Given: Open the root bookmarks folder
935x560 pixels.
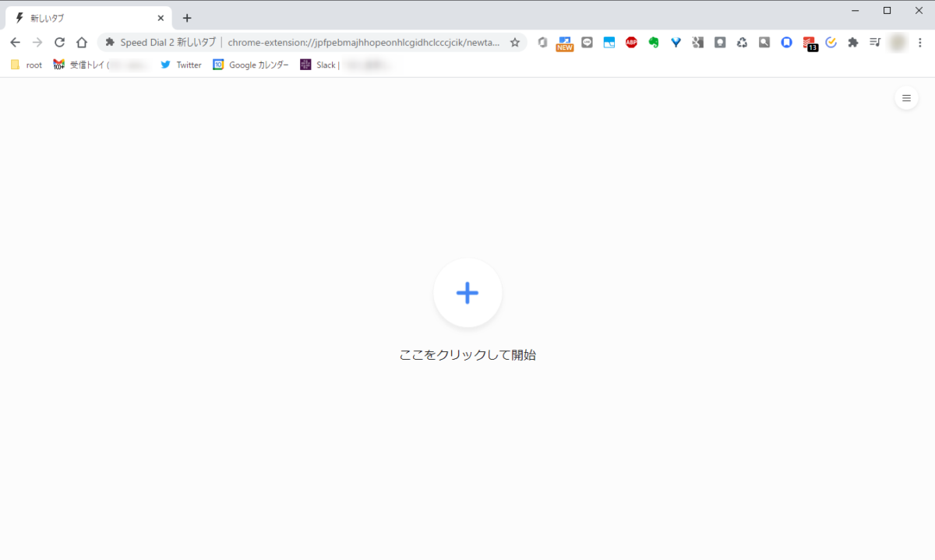Looking at the screenshot, I should [26, 65].
